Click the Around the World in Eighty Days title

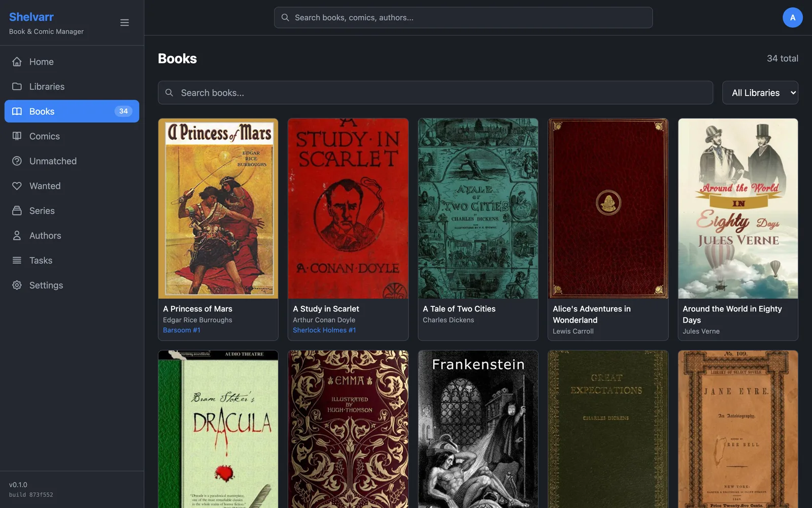tap(732, 314)
